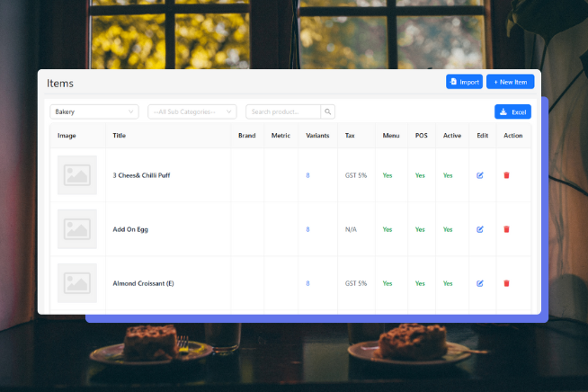This screenshot has width=588, height=392.
Task: Toggle Menu status Yes for Add On Egg
Action: pyautogui.click(x=388, y=229)
